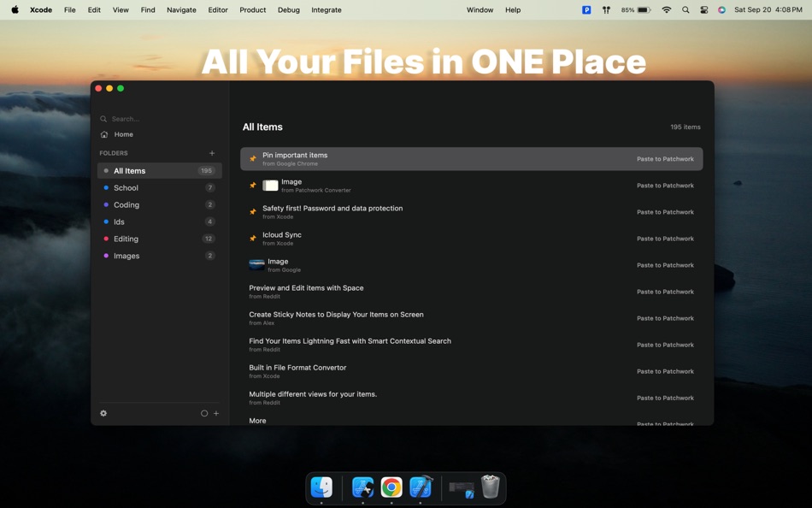Open the Debug menu in the menu bar
The width and height of the screenshot is (812, 508).
click(288, 9)
